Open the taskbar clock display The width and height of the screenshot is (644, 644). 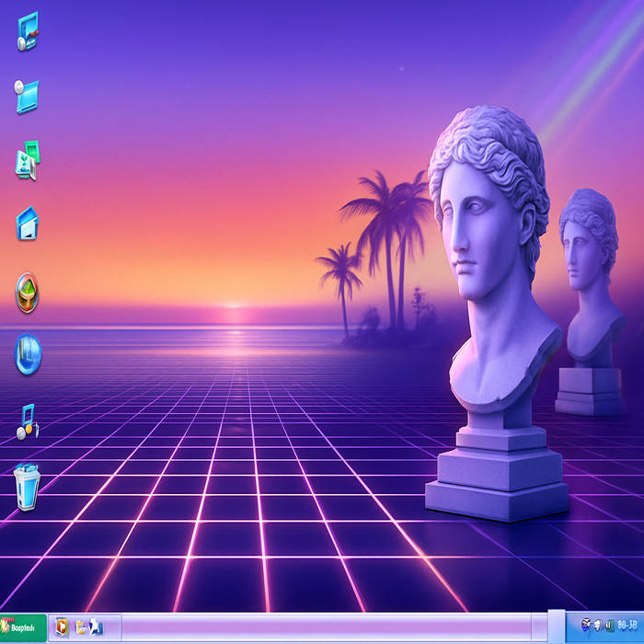click(x=628, y=627)
